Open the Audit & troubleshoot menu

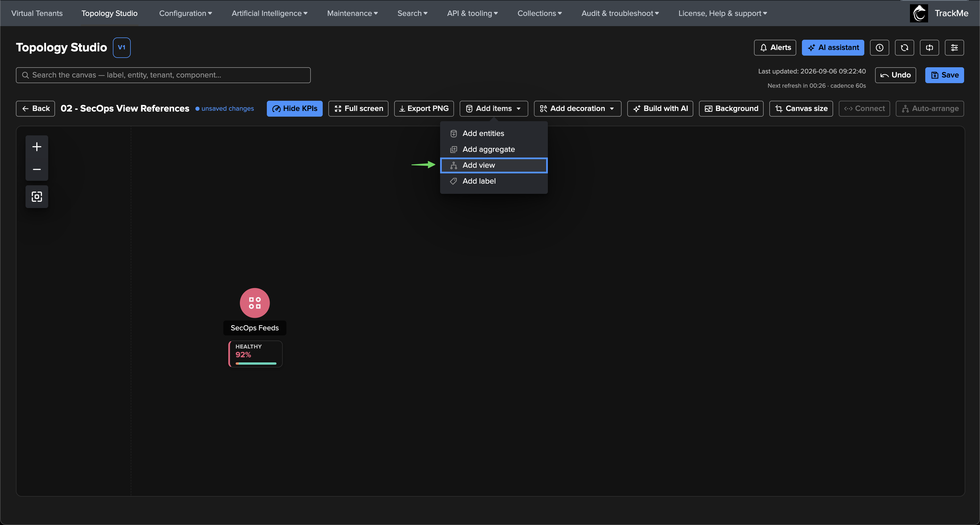click(x=620, y=13)
